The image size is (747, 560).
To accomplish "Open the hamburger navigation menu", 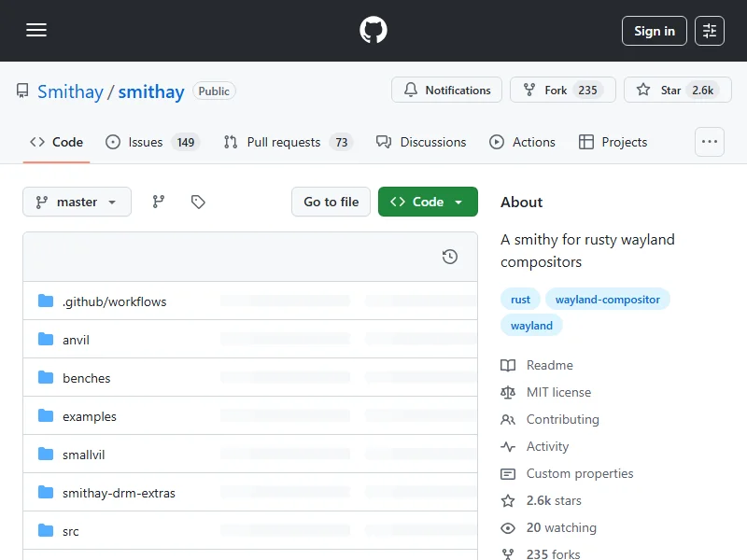I will pyautogui.click(x=36, y=31).
